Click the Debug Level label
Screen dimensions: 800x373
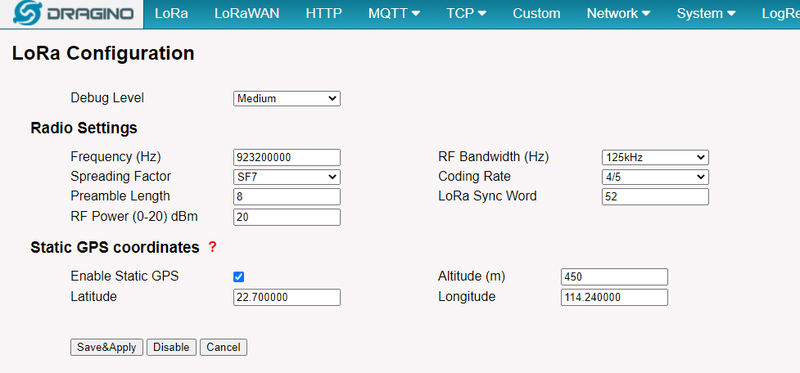pyautogui.click(x=107, y=98)
